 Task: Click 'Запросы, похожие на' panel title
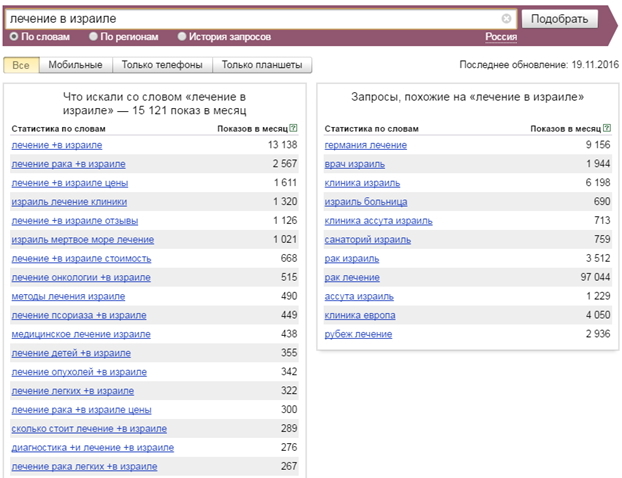467,97
